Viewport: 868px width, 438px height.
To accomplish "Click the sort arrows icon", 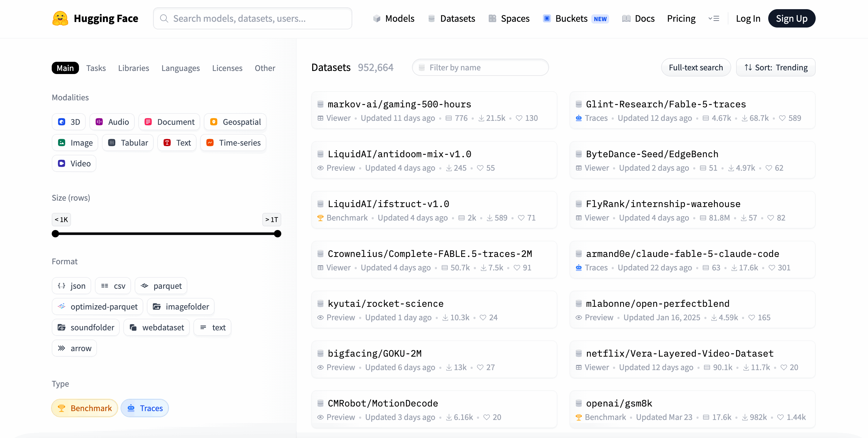I will (x=748, y=67).
